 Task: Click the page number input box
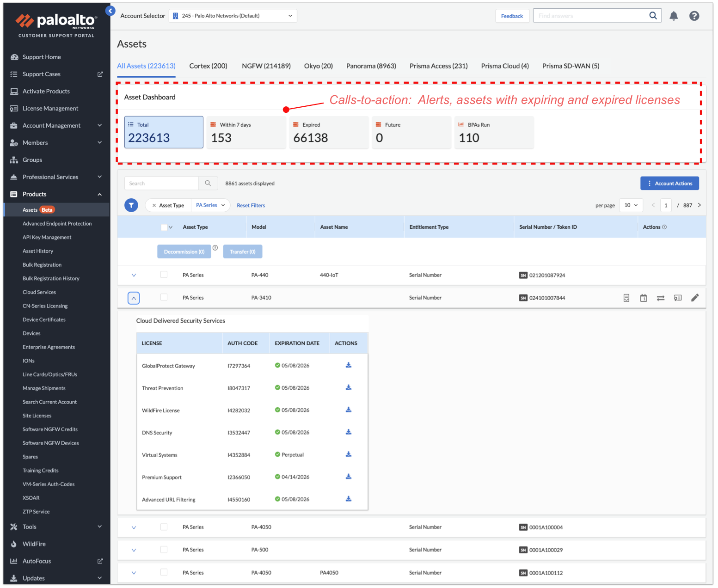[x=666, y=205]
